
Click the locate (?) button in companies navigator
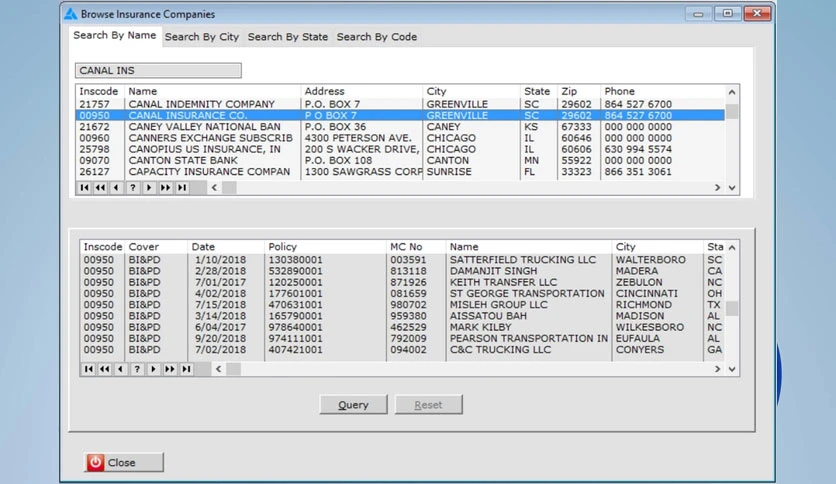coord(133,188)
